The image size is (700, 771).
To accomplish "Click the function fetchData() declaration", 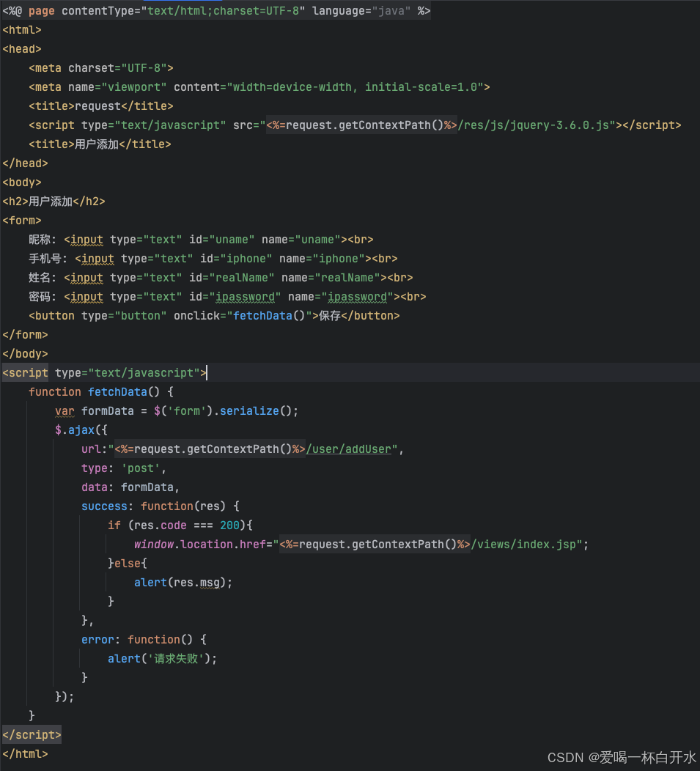I will click(101, 392).
